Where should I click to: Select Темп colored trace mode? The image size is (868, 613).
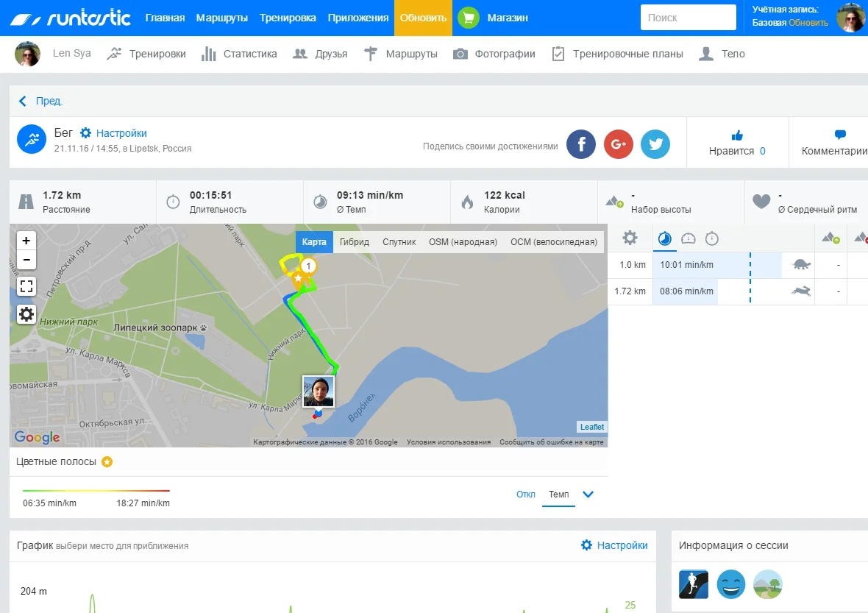(558, 495)
